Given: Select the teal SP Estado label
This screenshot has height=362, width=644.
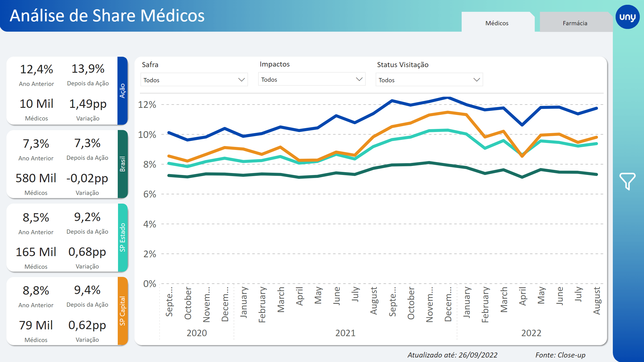Looking at the screenshot, I should (123, 237).
